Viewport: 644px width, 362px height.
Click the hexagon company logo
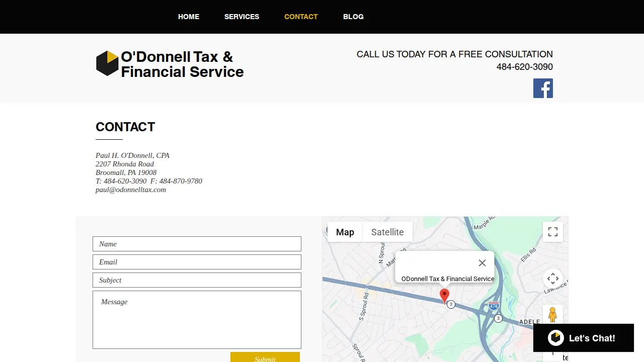click(x=107, y=63)
